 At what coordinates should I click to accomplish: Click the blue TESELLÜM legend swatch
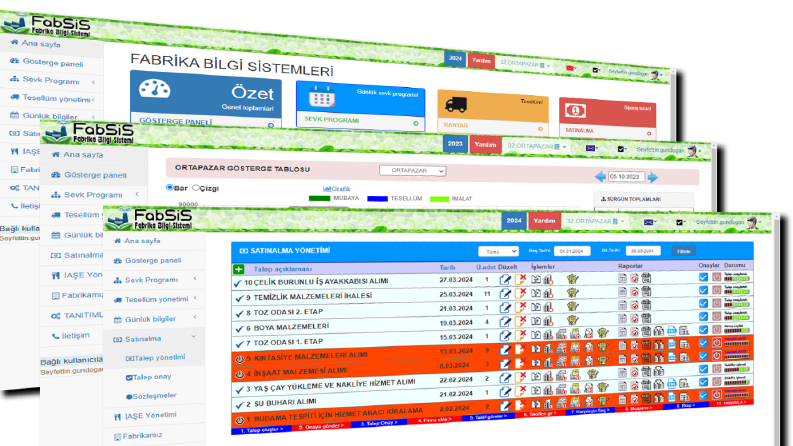[x=377, y=199]
